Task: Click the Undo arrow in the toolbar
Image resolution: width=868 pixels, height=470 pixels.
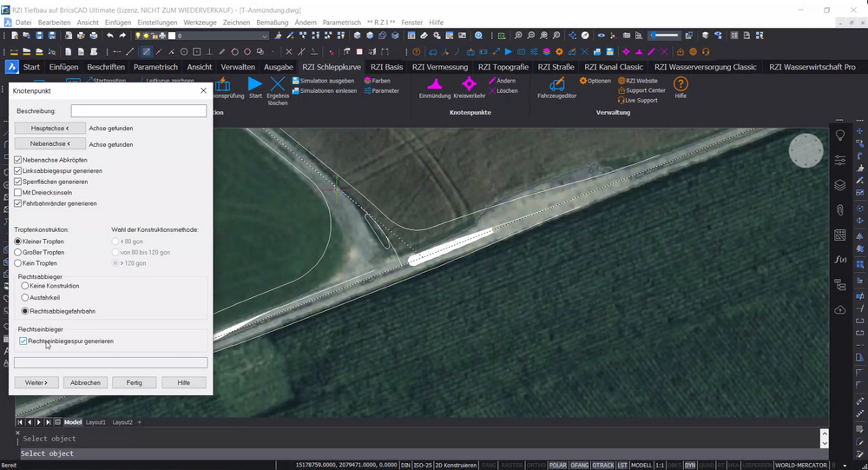Action: coord(109,36)
